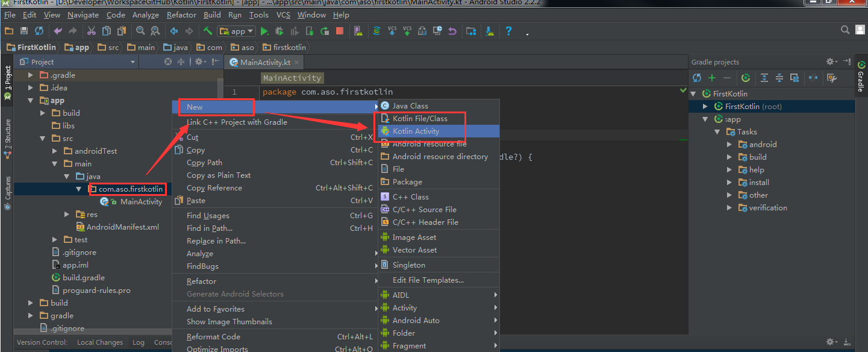Open the Structure side tool window tab
The image size is (868, 352).
click(7, 139)
